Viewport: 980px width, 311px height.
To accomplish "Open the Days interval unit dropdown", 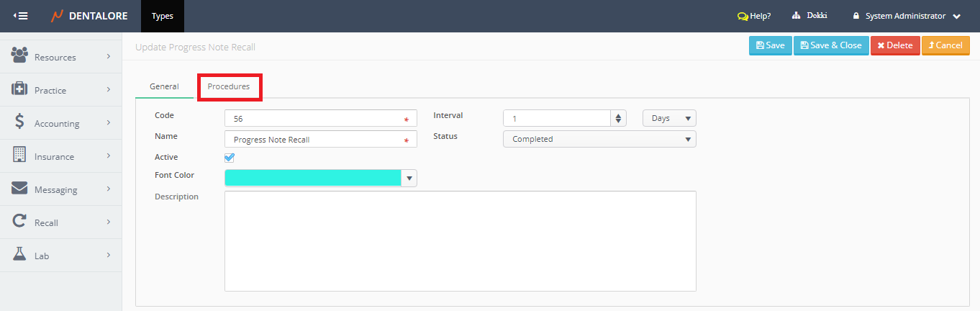I will click(669, 118).
